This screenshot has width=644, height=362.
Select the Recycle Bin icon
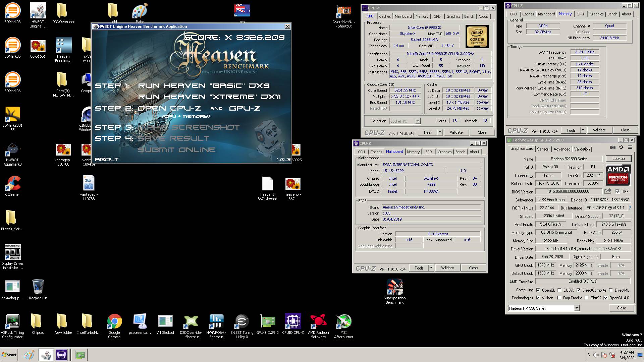point(38,290)
